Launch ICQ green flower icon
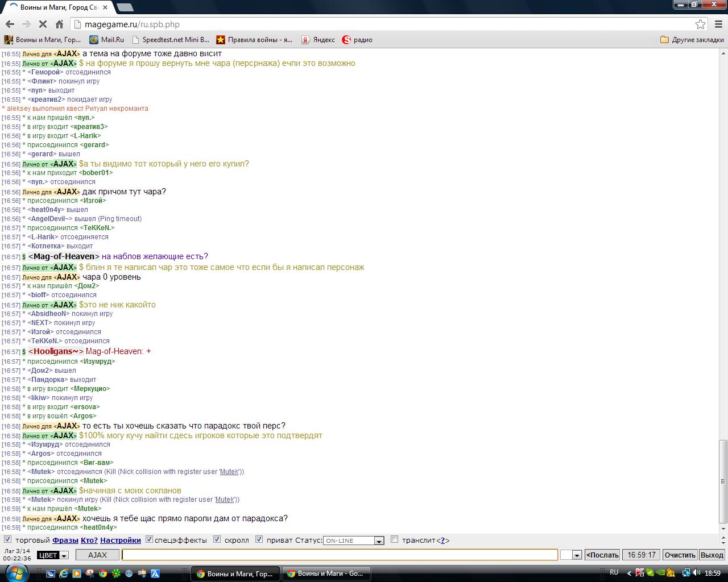728x582 pixels. [116, 573]
